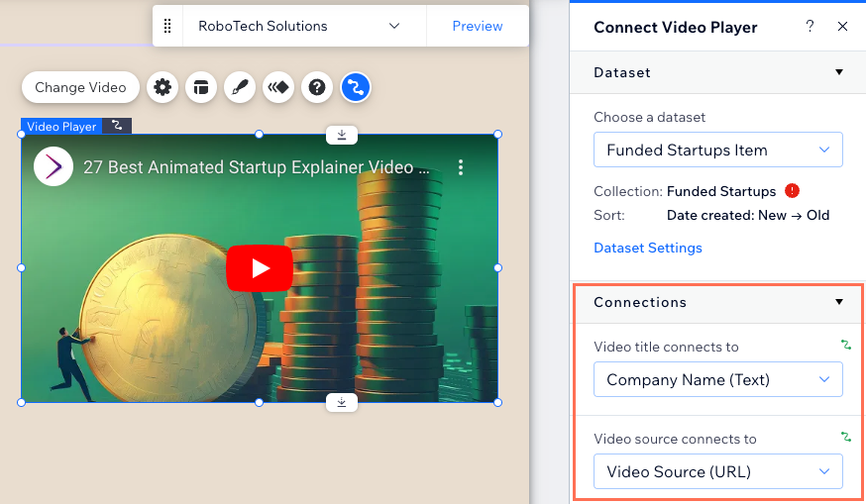
Task: Collapse the Dataset section
Action: 839,72
